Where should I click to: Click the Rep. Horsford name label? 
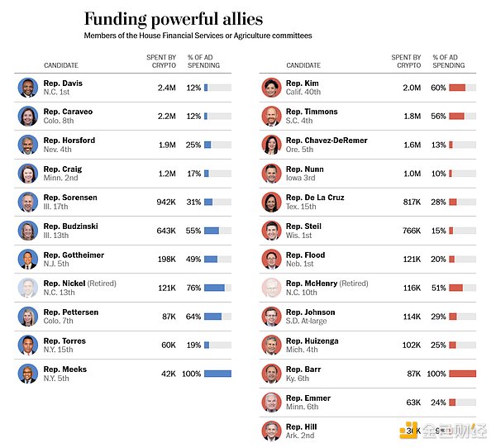click(x=69, y=141)
